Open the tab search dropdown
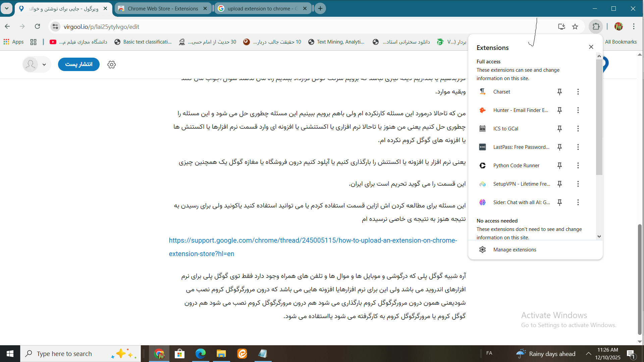Image resolution: width=644 pixels, height=362 pixels. tap(7, 8)
